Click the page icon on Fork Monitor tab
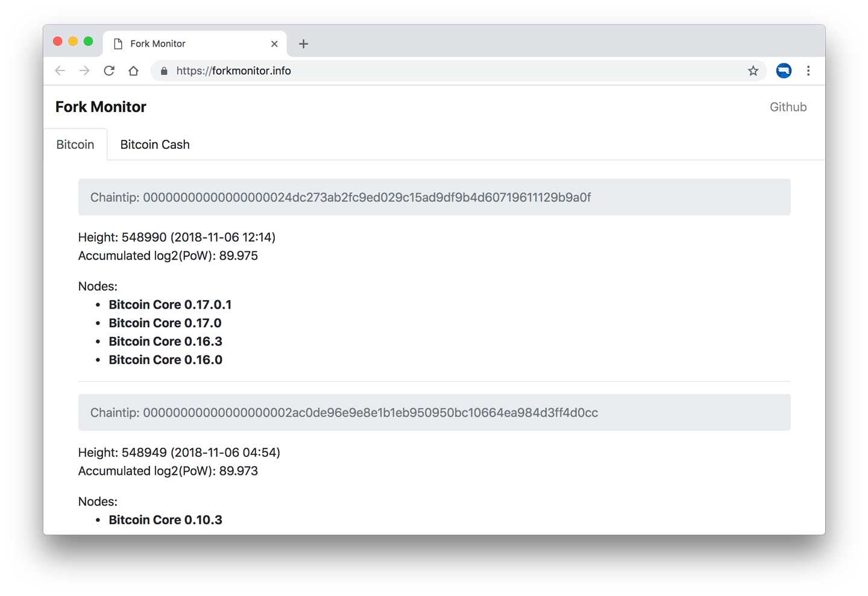Viewport: 868px width, 596px height. 118,44
